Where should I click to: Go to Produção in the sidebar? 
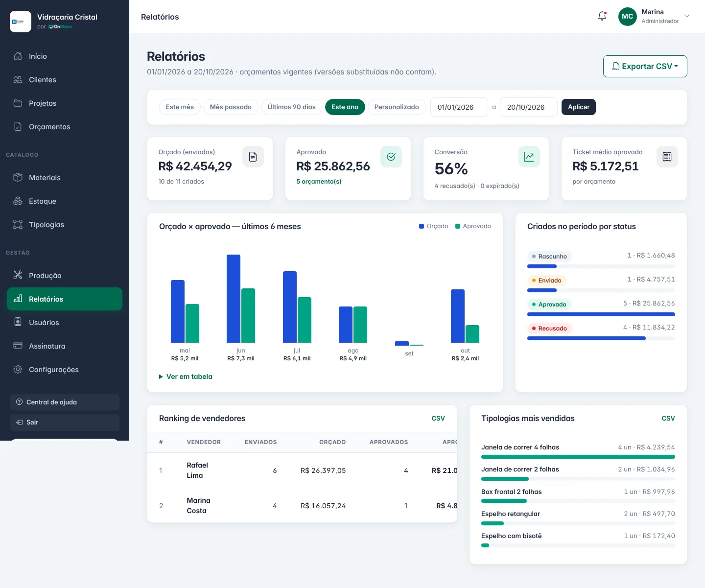pyautogui.click(x=65, y=275)
